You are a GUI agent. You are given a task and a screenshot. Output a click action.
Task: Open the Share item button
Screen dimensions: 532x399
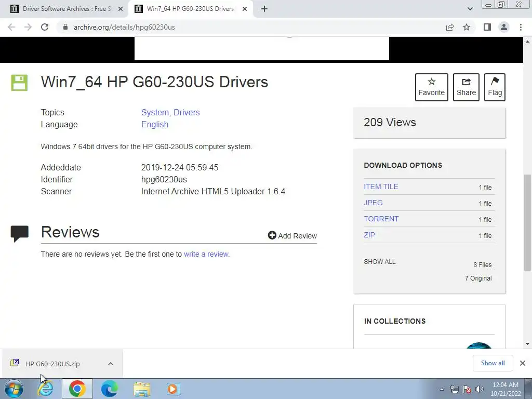tap(466, 87)
